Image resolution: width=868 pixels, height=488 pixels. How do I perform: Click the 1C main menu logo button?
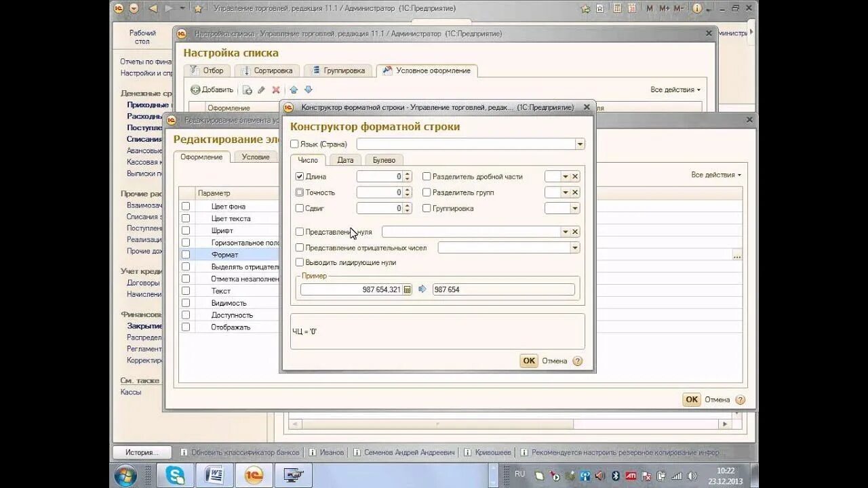(119, 8)
